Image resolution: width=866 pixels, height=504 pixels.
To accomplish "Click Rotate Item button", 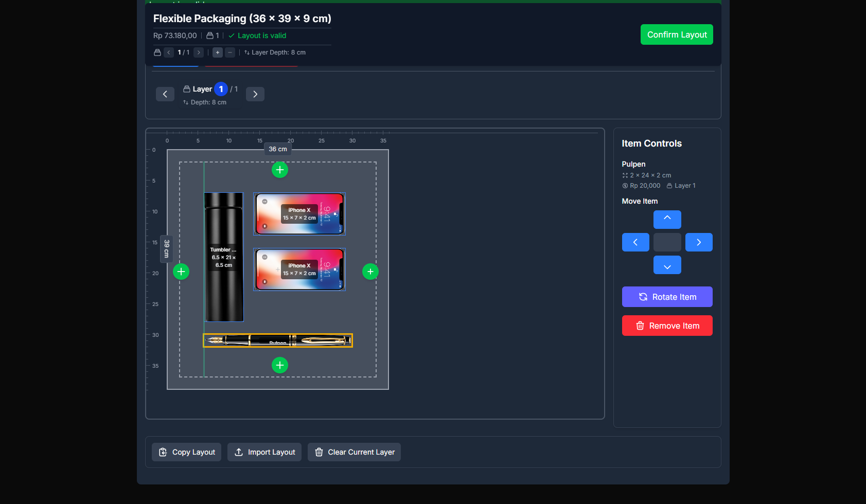I will tap(667, 297).
